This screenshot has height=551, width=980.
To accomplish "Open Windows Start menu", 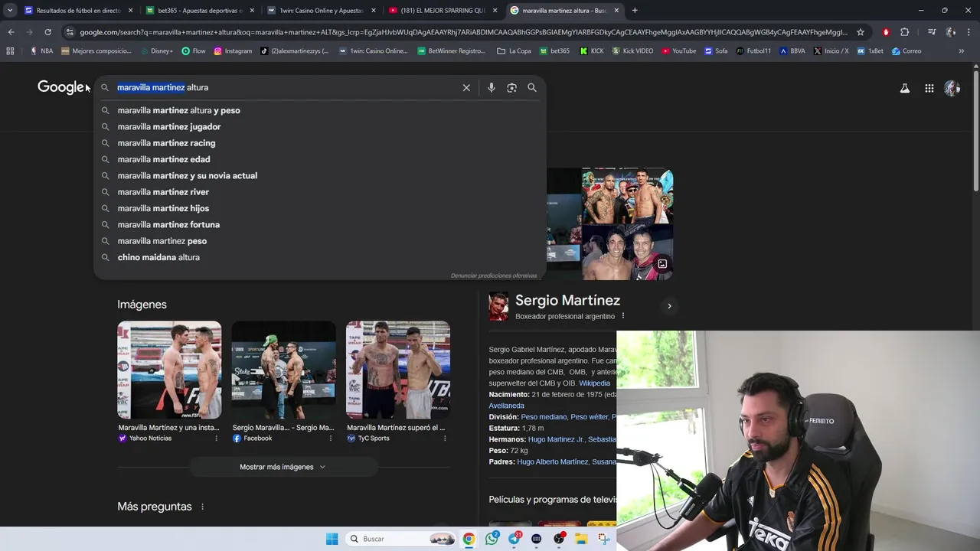I will [x=332, y=539].
